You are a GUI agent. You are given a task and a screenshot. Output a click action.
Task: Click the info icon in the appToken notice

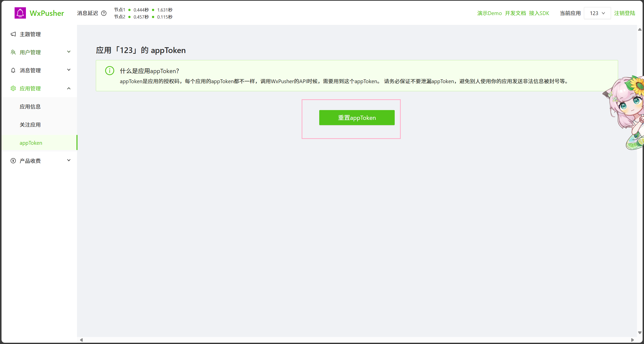(110, 71)
